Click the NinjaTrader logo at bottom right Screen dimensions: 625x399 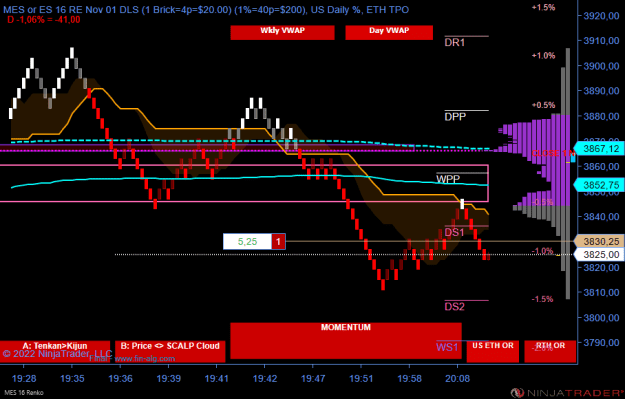pyautogui.click(x=568, y=393)
